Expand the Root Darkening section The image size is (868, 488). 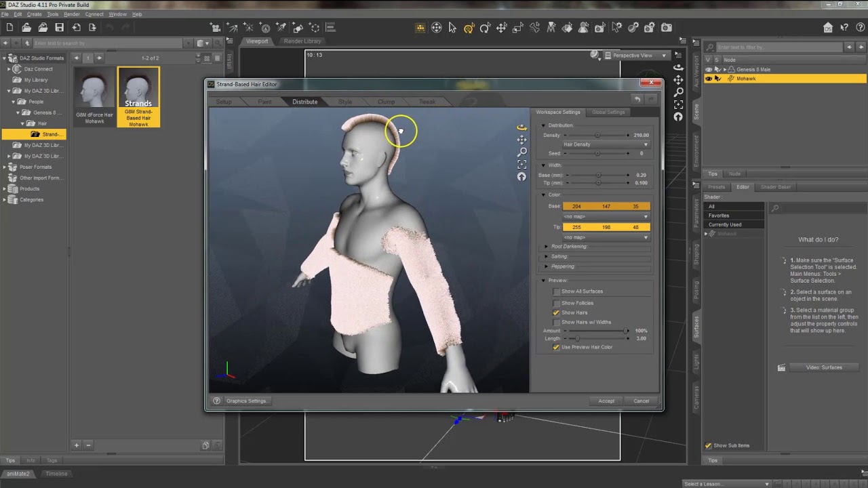[547, 247]
